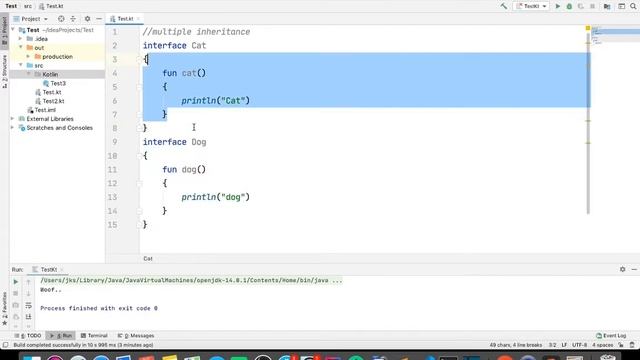This screenshot has height=360, width=640.
Task: Click the Expand/Collapse all icon in Project panel
Action: point(73,19)
